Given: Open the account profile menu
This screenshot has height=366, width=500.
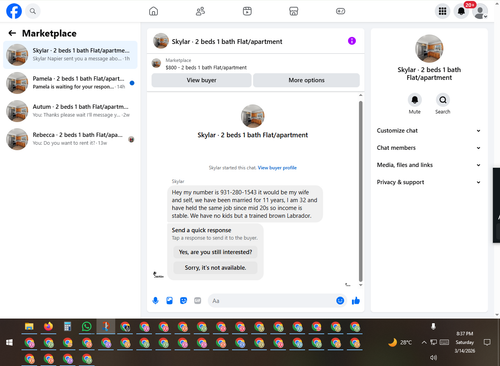Looking at the screenshot, I should coord(480,11).
